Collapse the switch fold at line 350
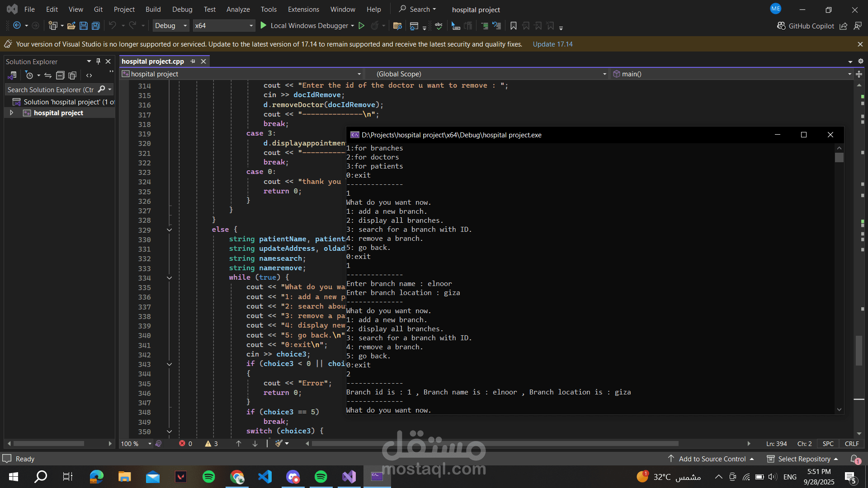The height and width of the screenshot is (488, 868). click(170, 432)
